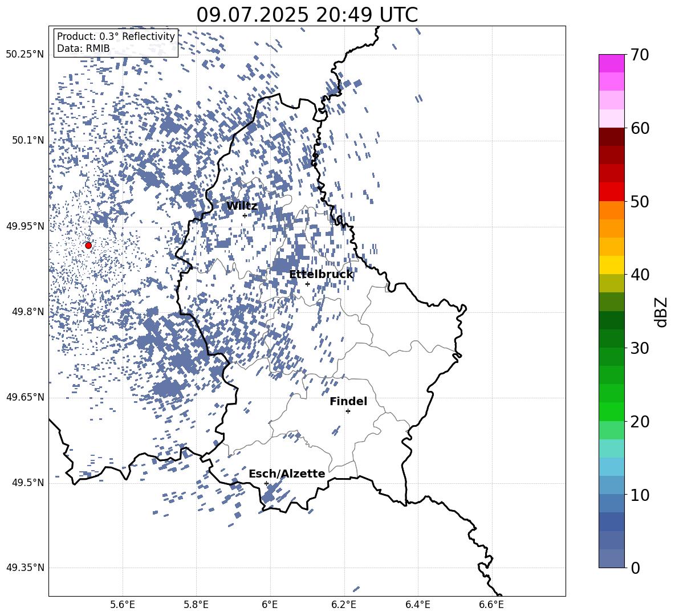Click the olive colorbar segment below 40
675x616 pixels.
[x=611, y=283]
